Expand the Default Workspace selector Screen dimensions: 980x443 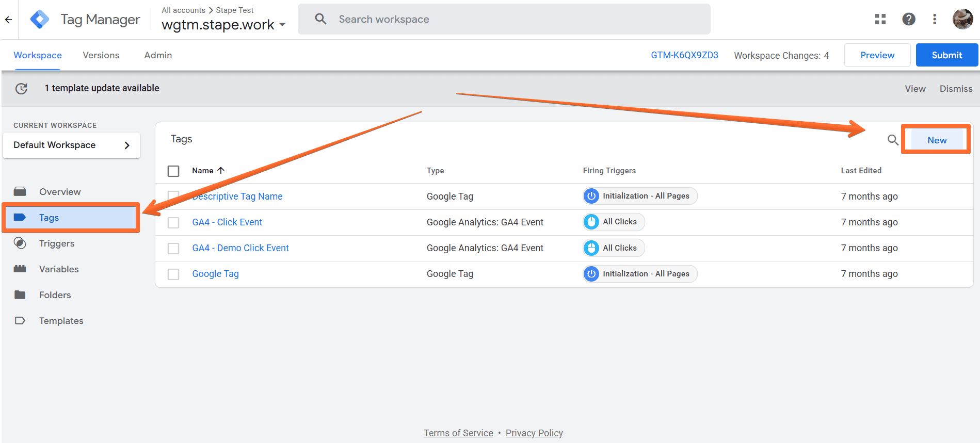click(x=71, y=145)
